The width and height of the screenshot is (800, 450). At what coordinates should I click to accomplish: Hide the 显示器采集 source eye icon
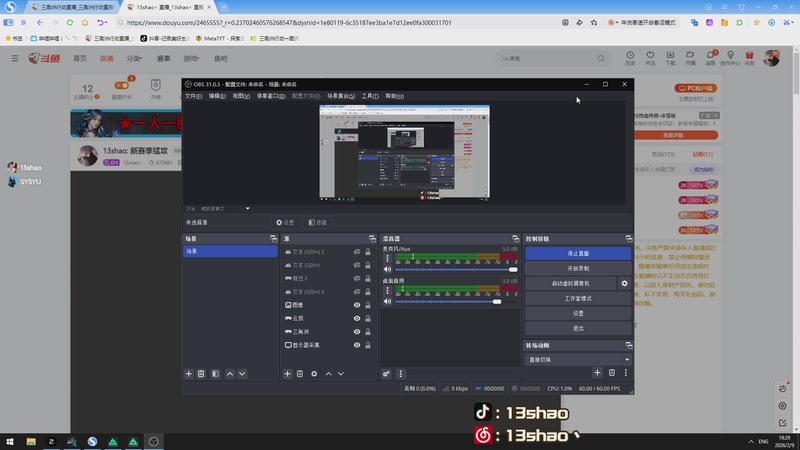[357, 345]
